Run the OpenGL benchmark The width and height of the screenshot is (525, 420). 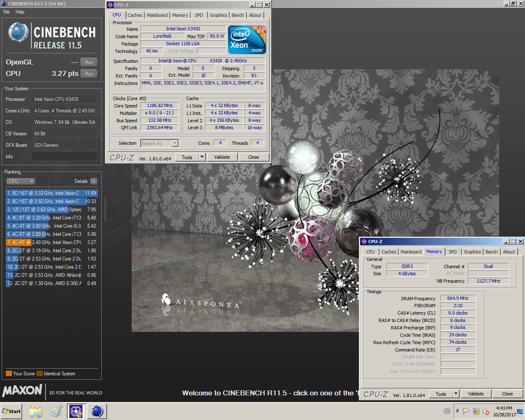(89, 62)
